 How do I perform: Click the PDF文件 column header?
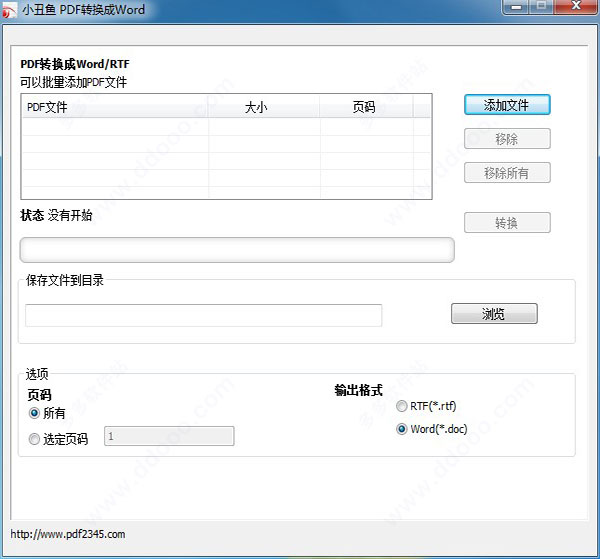coord(115,107)
